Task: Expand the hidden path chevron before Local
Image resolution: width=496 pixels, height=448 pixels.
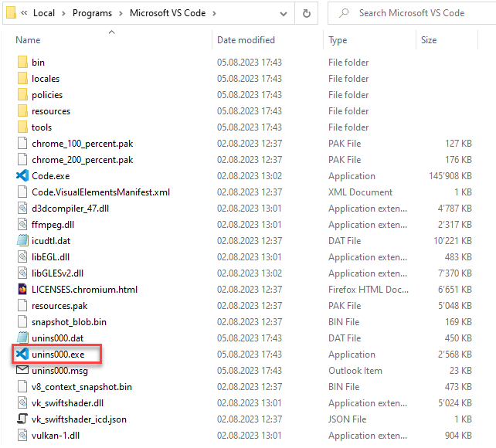Action: coord(25,13)
